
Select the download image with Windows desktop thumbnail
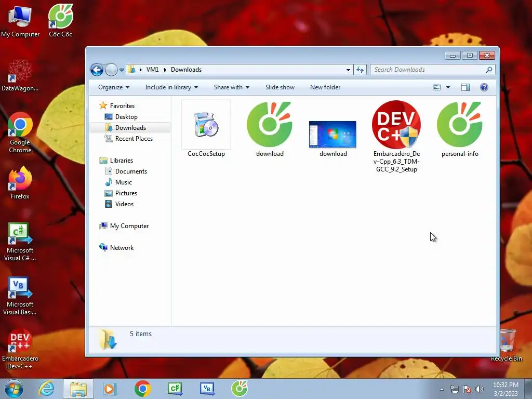[333, 138]
